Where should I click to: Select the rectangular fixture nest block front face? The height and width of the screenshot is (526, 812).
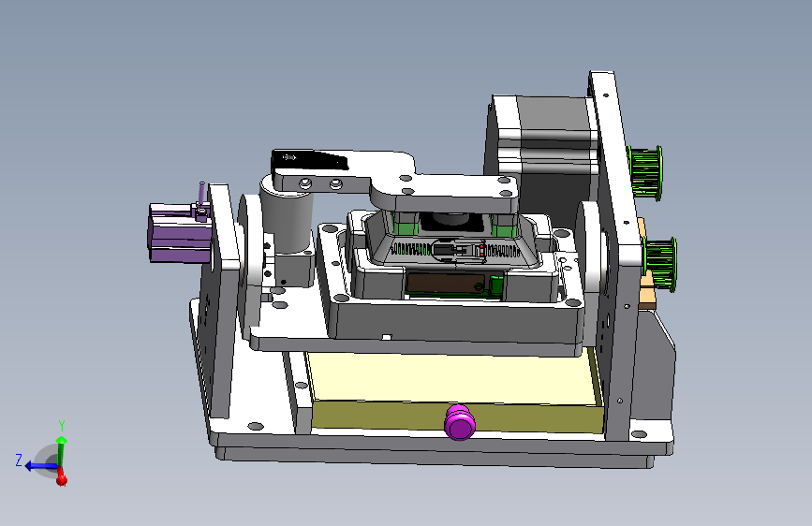coord(456,321)
